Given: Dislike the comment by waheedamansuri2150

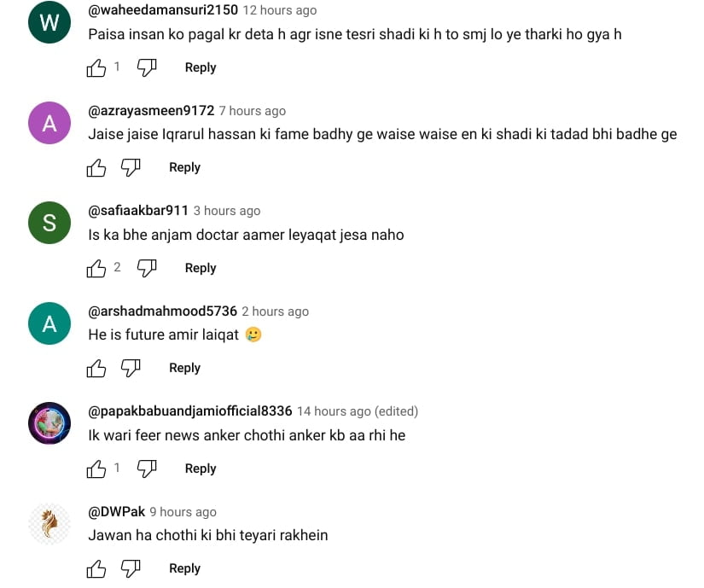Looking at the screenshot, I should click(147, 68).
